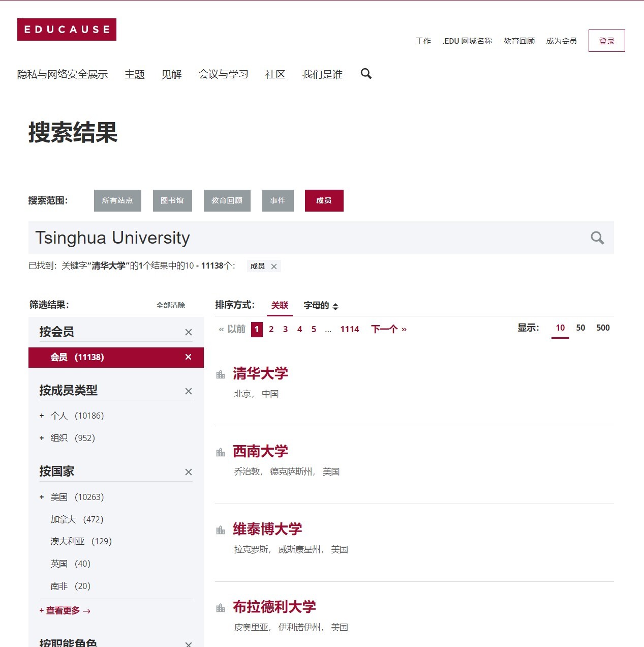Open the .EDU 网域名称 link
The height and width of the screenshot is (647, 644).
point(468,41)
